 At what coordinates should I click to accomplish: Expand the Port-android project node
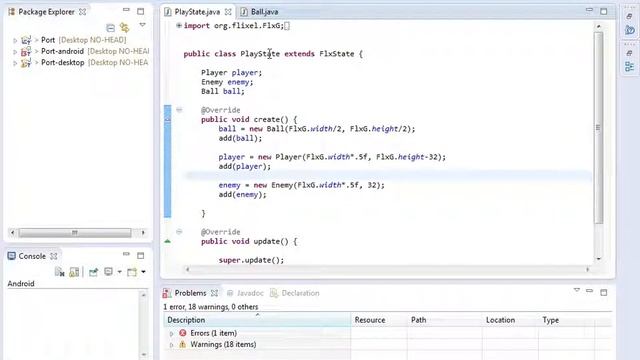pos(15,52)
